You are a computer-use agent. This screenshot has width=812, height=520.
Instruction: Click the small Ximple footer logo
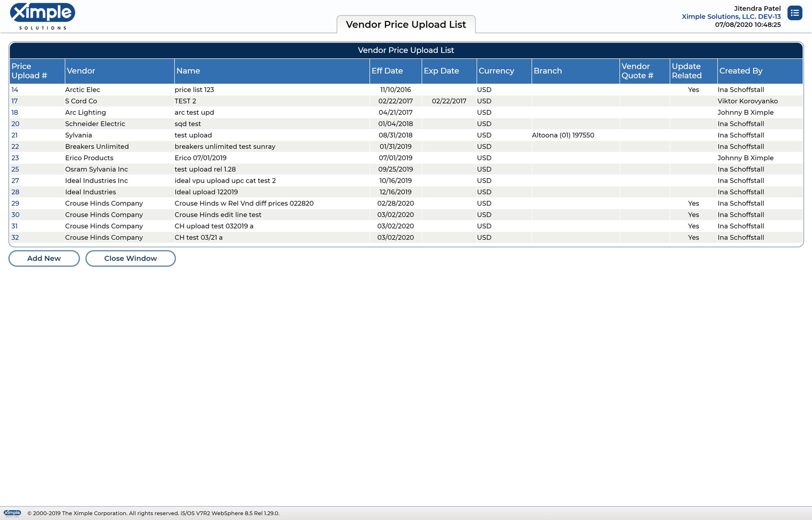tap(12, 513)
